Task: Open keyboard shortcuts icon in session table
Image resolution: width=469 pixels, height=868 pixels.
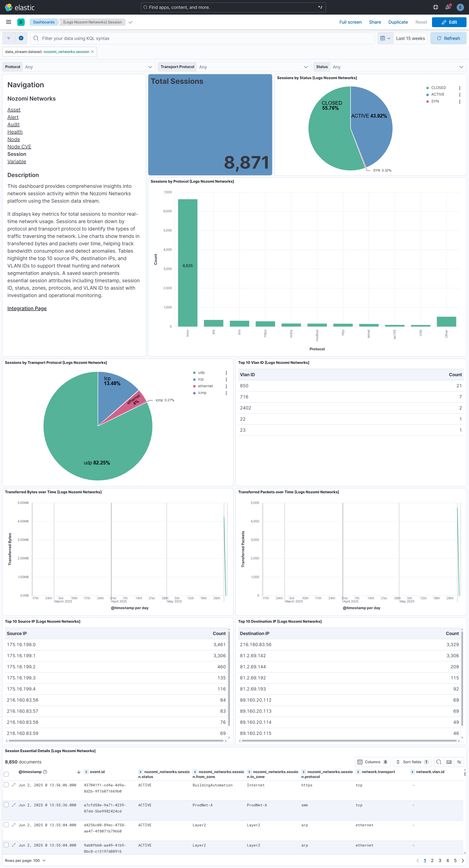Action: click(x=449, y=762)
